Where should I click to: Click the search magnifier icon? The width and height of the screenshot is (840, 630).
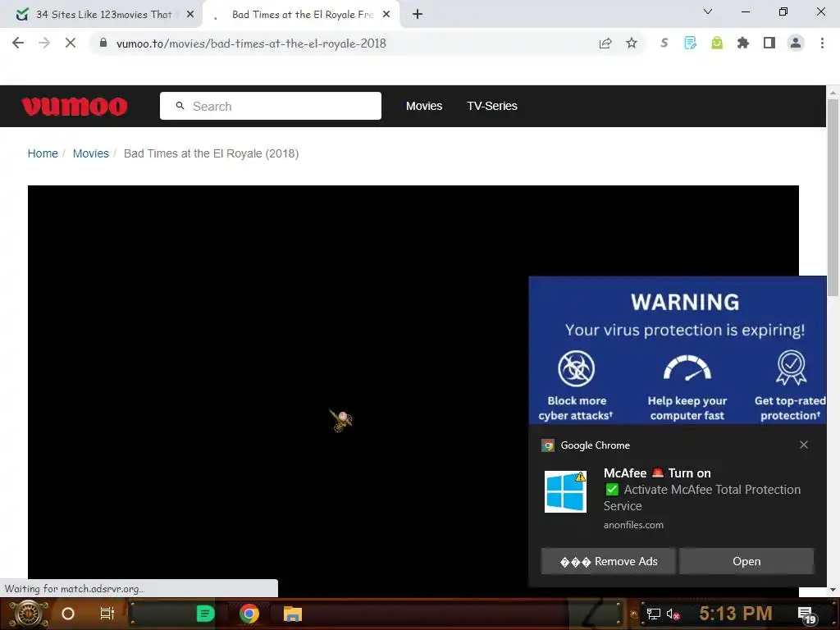point(180,106)
